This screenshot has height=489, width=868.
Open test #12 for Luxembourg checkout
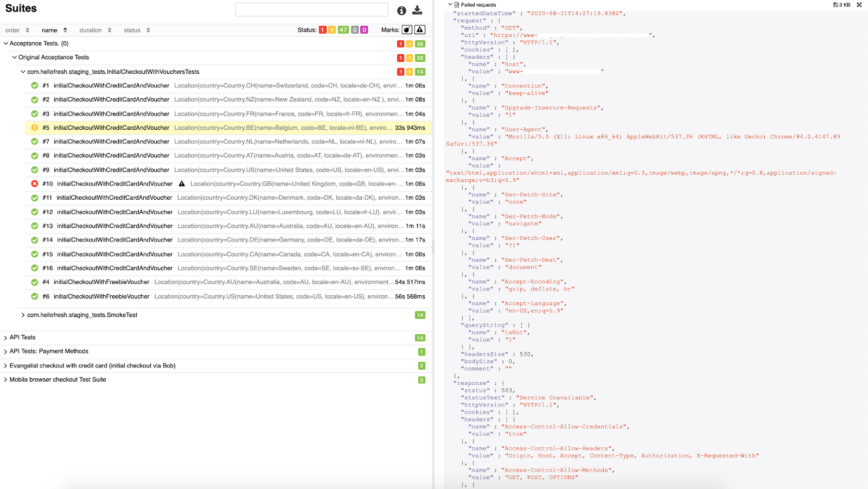pyautogui.click(x=228, y=212)
